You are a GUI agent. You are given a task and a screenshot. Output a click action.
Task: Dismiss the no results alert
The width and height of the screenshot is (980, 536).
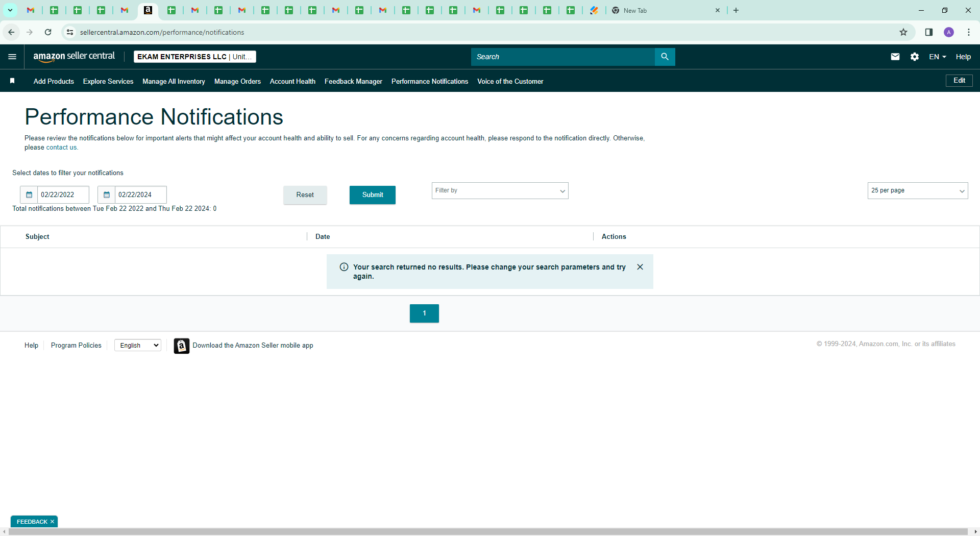640,267
